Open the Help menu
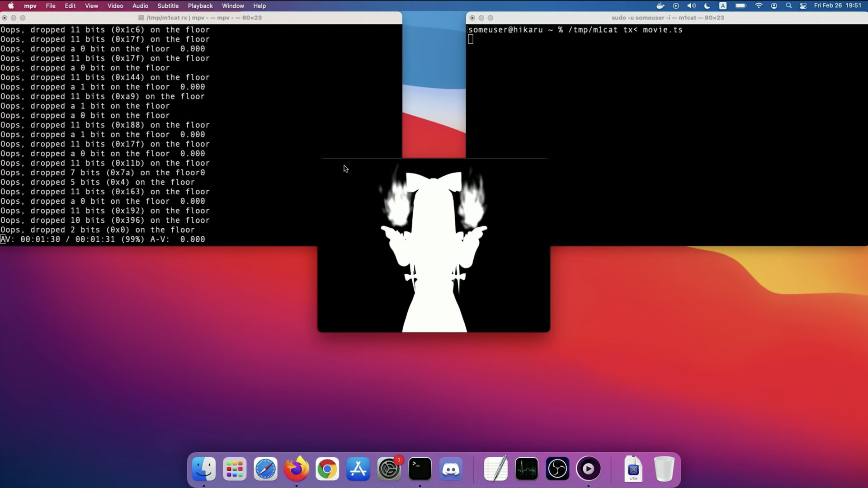This screenshot has height=488, width=868. (x=259, y=6)
